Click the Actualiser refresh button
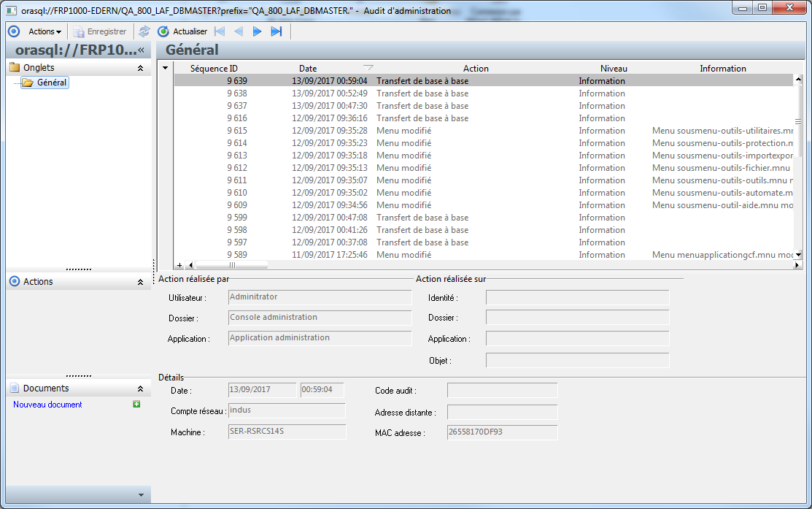The height and width of the screenshot is (509, 812). (x=182, y=31)
